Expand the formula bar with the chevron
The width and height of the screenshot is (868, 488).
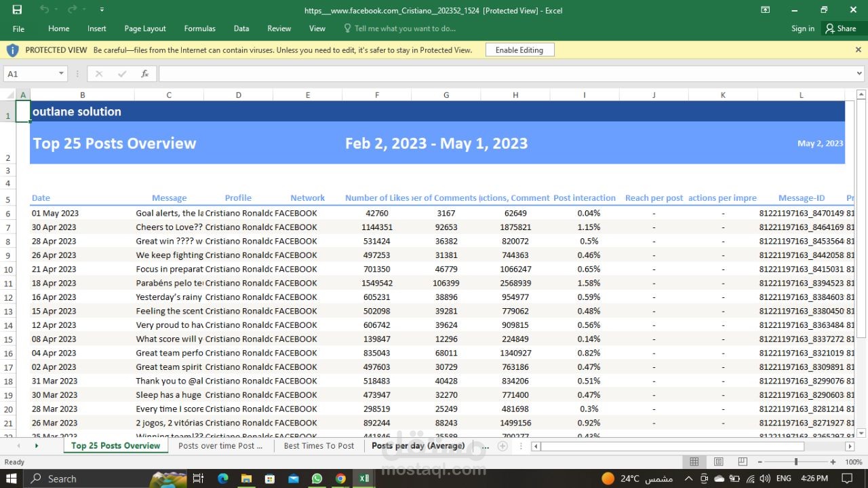coord(859,73)
